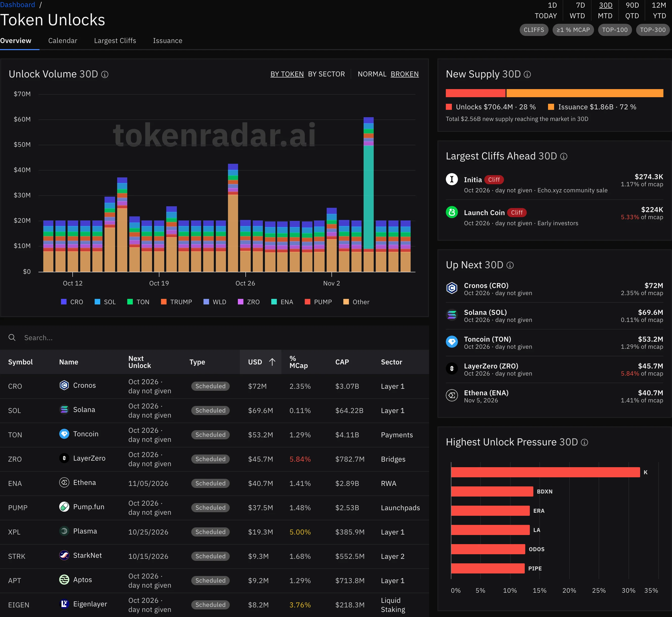This screenshot has height=617, width=672.
Task: Switch chart grouping to BY SECTOR
Action: coord(326,74)
